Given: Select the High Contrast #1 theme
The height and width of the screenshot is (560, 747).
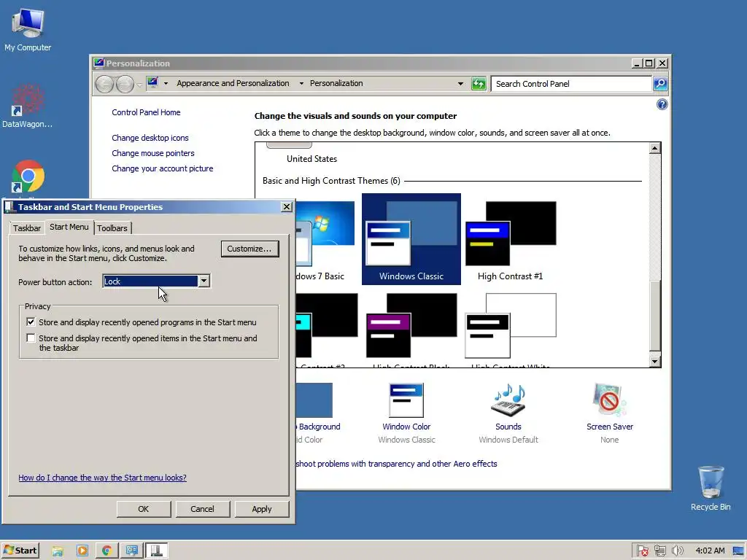Looking at the screenshot, I should coord(510,239).
